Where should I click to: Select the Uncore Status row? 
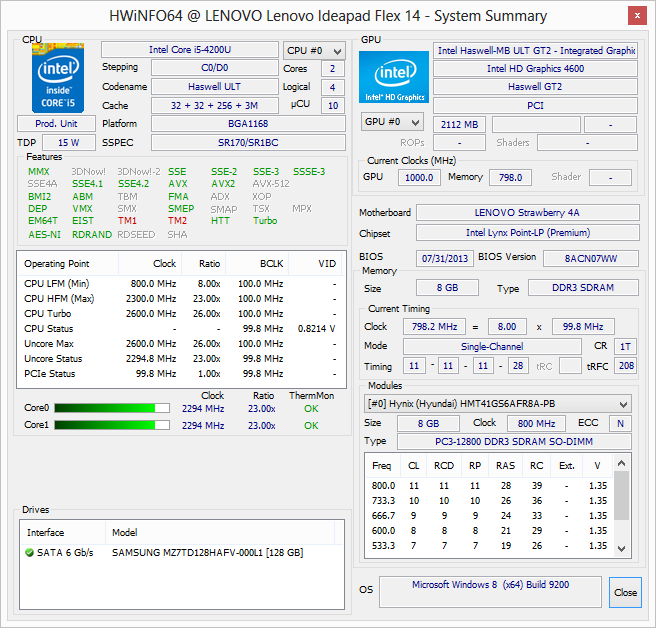[x=181, y=359]
